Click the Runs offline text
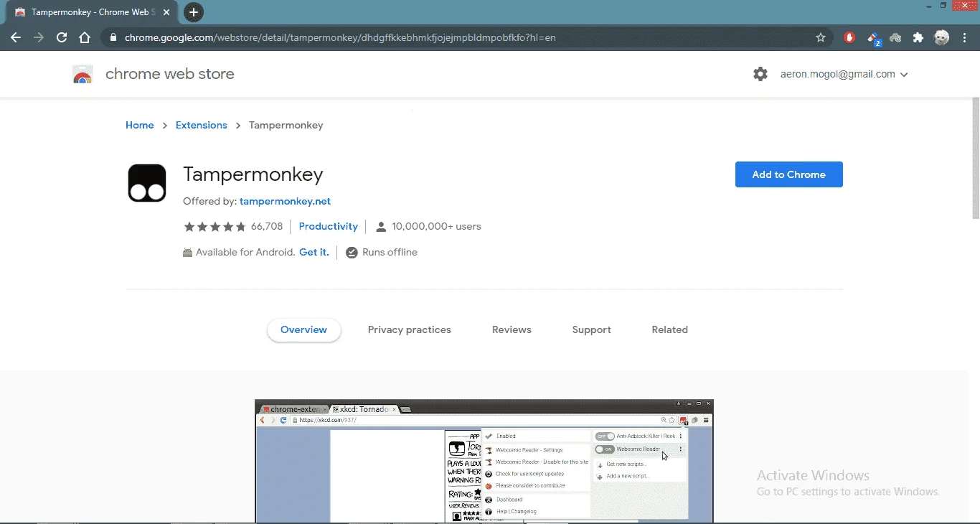The image size is (980, 524). [x=390, y=253]
